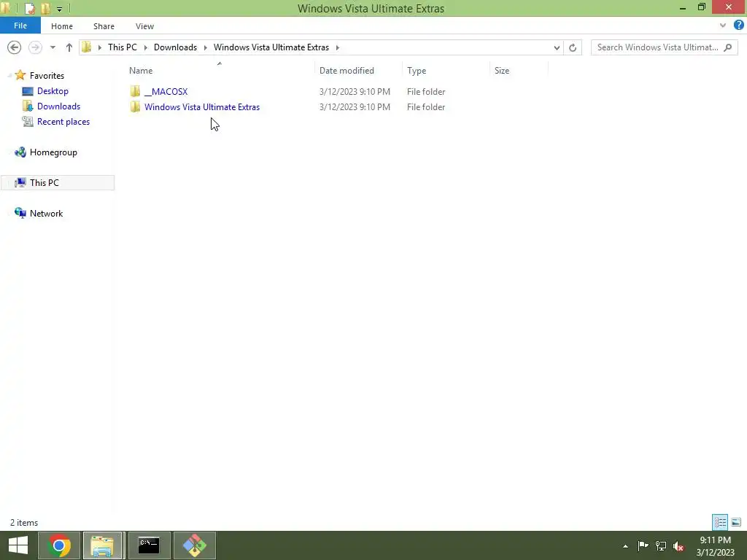Go up one folder level
The width and height of the screenshot is (747, 560).
(x=69, y=47)
